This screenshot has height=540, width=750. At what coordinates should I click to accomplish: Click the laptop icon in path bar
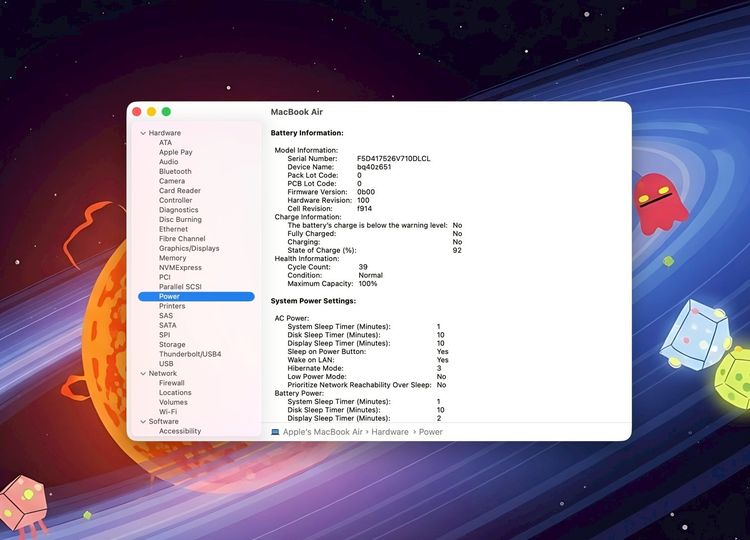click(275, 432)
